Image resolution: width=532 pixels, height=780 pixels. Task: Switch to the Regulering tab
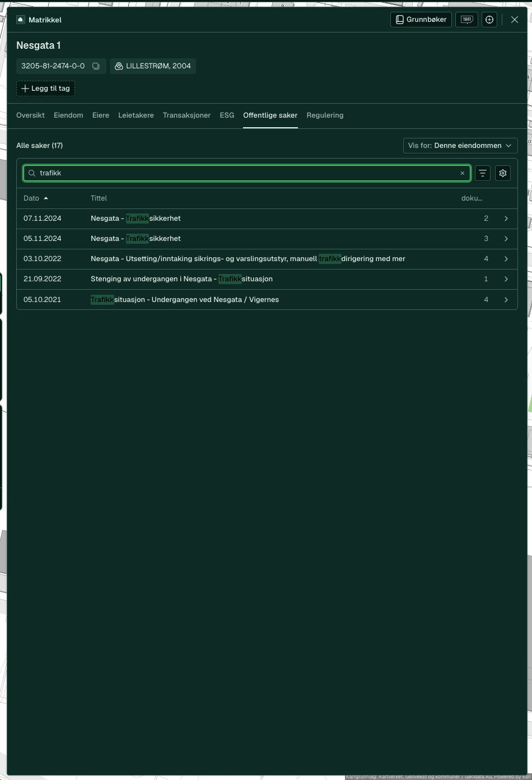point(325,115)
